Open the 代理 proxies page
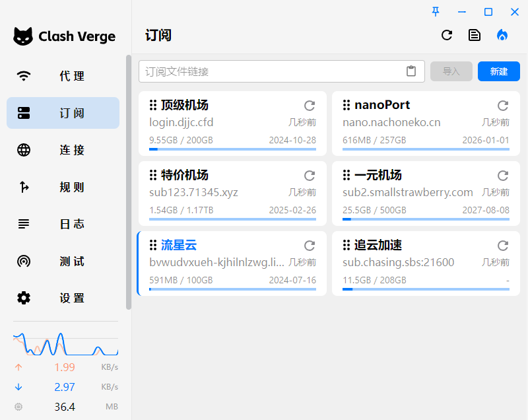This screenshot has height=420, width=528. click(x=63, y=76)
